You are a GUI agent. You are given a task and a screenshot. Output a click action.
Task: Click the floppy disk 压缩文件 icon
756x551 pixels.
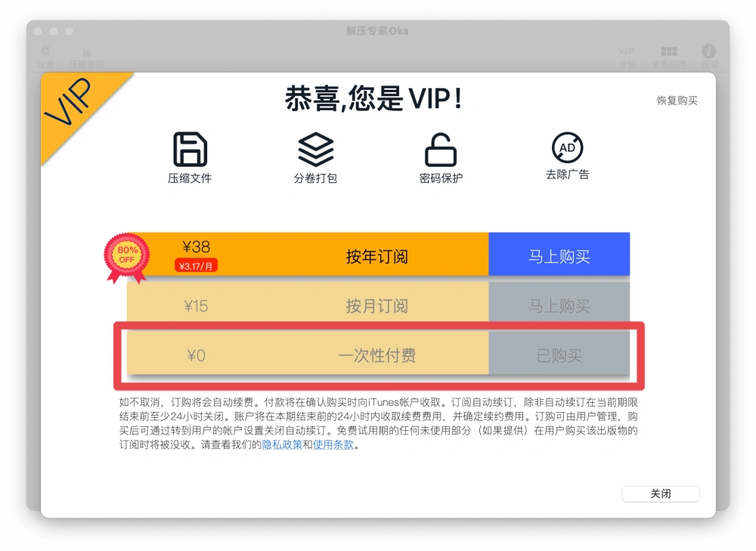[190, 150]
